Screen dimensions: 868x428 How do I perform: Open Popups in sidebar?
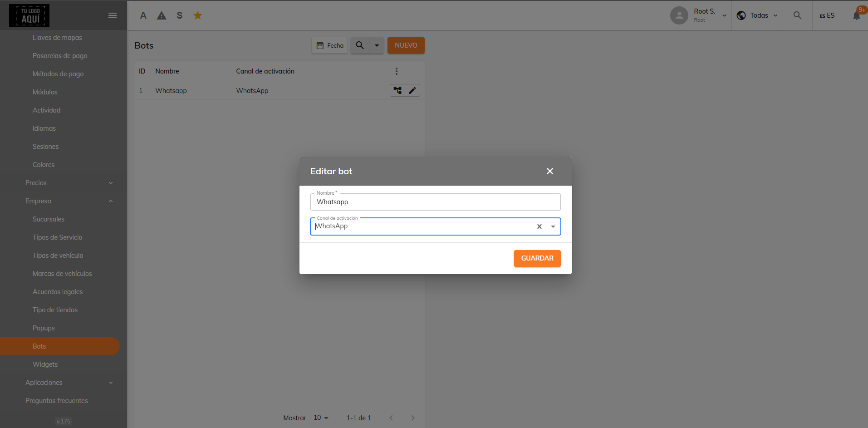tap(44, 328)
